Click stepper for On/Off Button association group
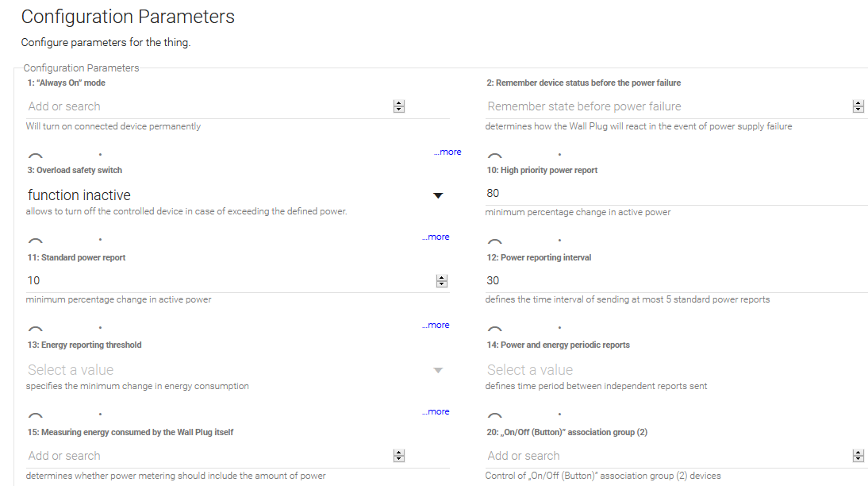 click(x=858, y=456)
